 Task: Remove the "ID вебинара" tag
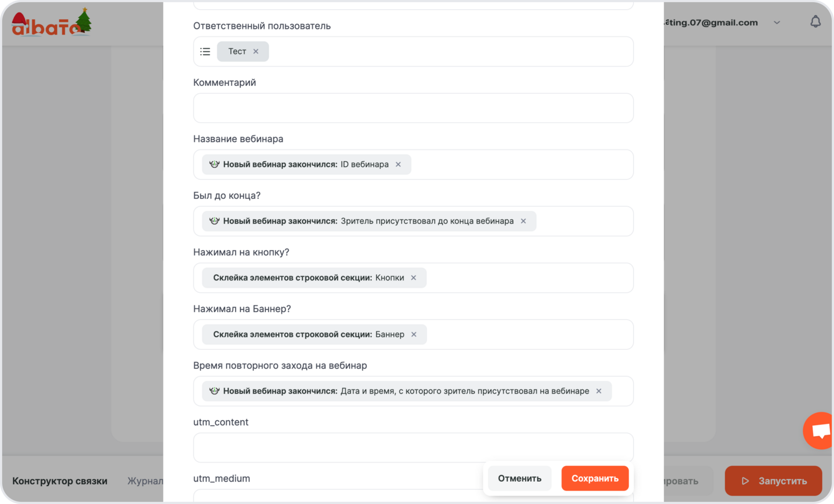pyautogui.click(x=398, y=165)
